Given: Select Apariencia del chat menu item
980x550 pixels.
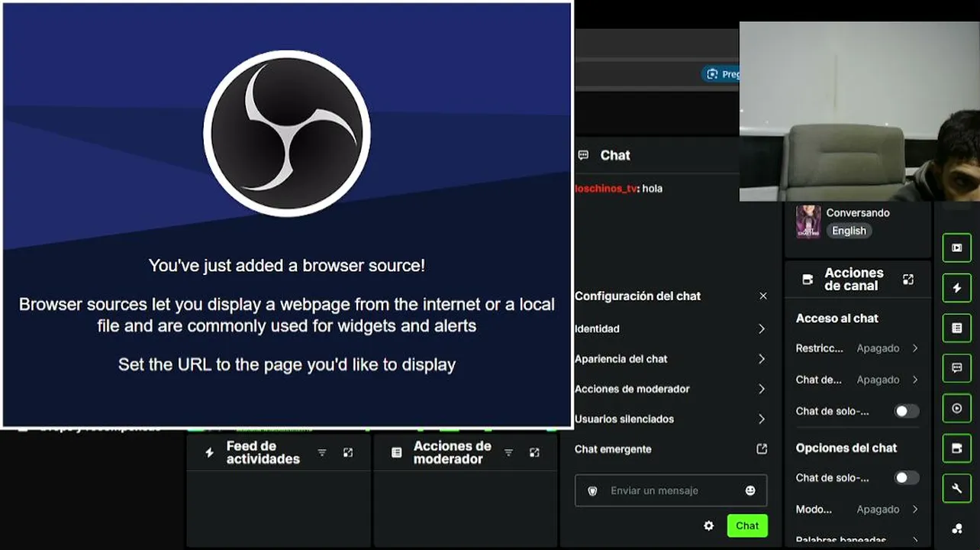Looking at the screenshot, I should click(621, 359).
